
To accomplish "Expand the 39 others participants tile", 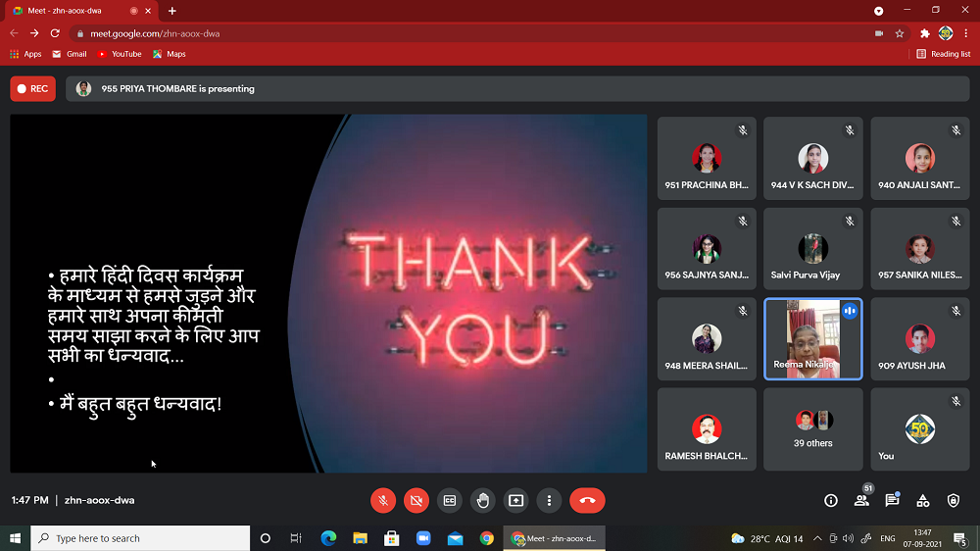I will 812,428.
